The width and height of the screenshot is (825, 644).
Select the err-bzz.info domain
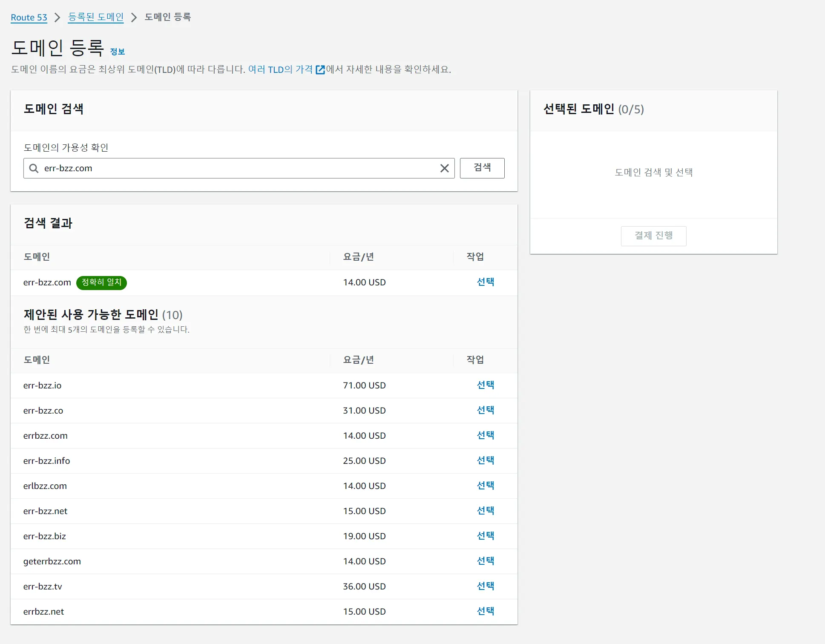[x=485, y=460]
